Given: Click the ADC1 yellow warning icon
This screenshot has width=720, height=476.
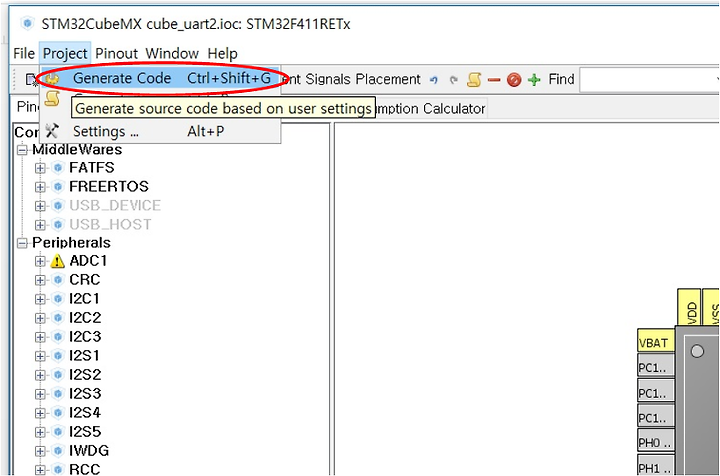Looking at the screenshot, I should 57,261.
